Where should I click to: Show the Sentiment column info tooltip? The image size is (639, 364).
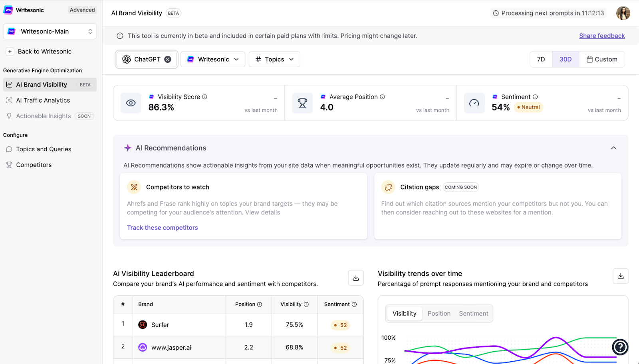click(354, 305)
